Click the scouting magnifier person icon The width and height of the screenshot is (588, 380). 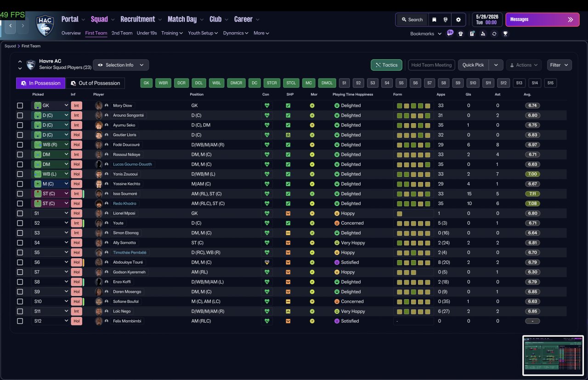pyautogui.click(x=483, y=34)
